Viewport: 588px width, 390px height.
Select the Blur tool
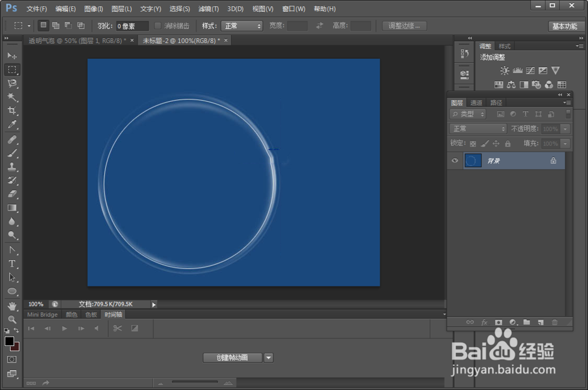(x=12, y=221)
